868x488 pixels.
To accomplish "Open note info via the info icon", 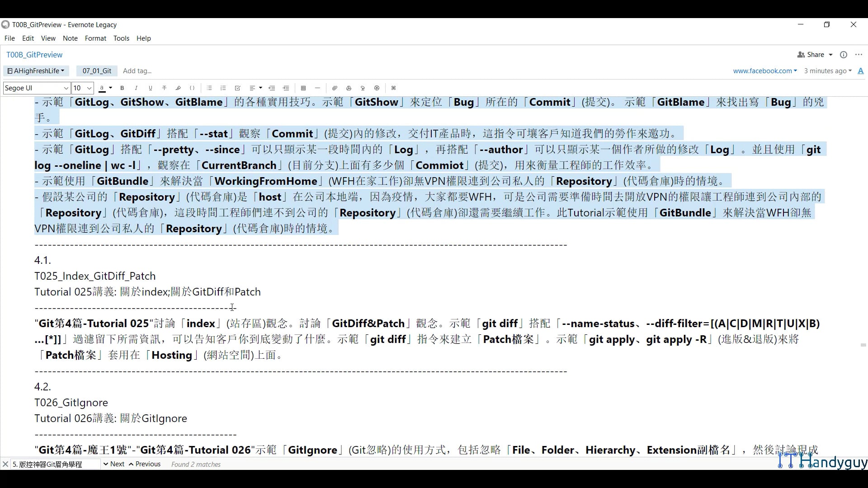I will [844, 55].
